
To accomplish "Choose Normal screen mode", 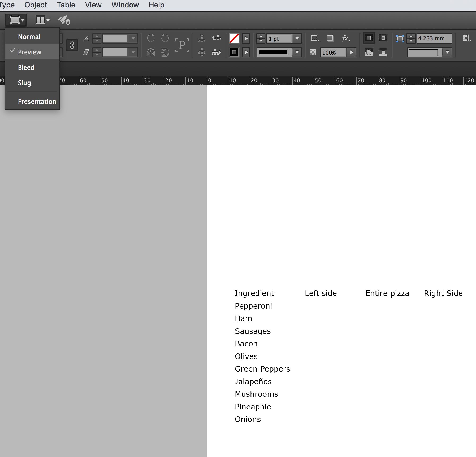I will pyautogui.click(x=29, y=37).
